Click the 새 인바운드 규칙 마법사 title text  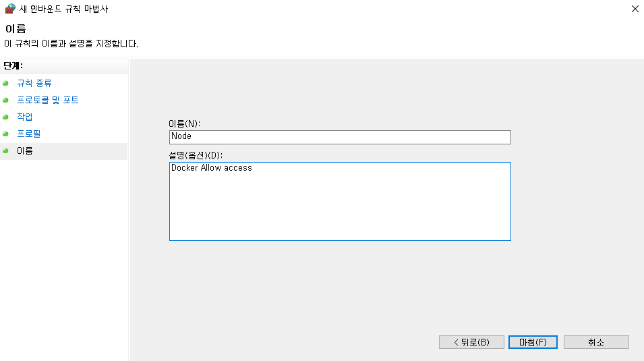(63, 9)
